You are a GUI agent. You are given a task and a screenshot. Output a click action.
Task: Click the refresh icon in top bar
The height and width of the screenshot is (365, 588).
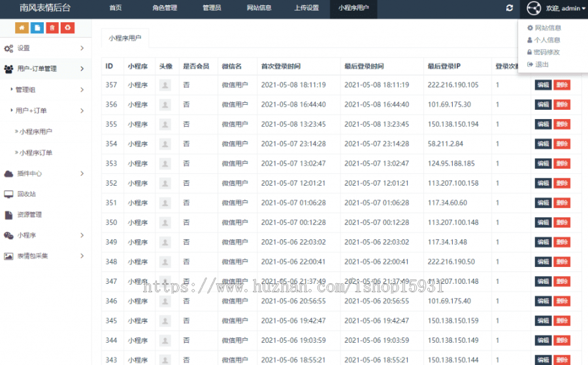pyautogui.click(x=510, y=8)
